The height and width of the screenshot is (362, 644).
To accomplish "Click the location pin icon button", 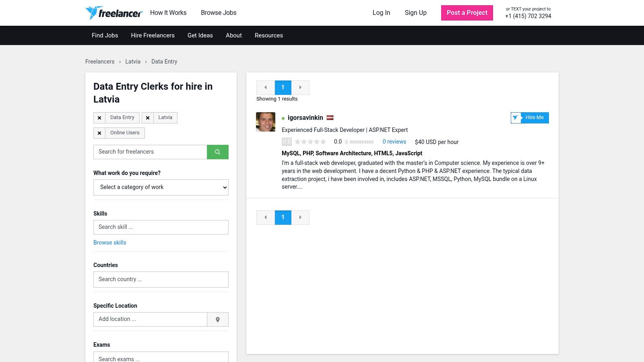I will coord(218,319).
